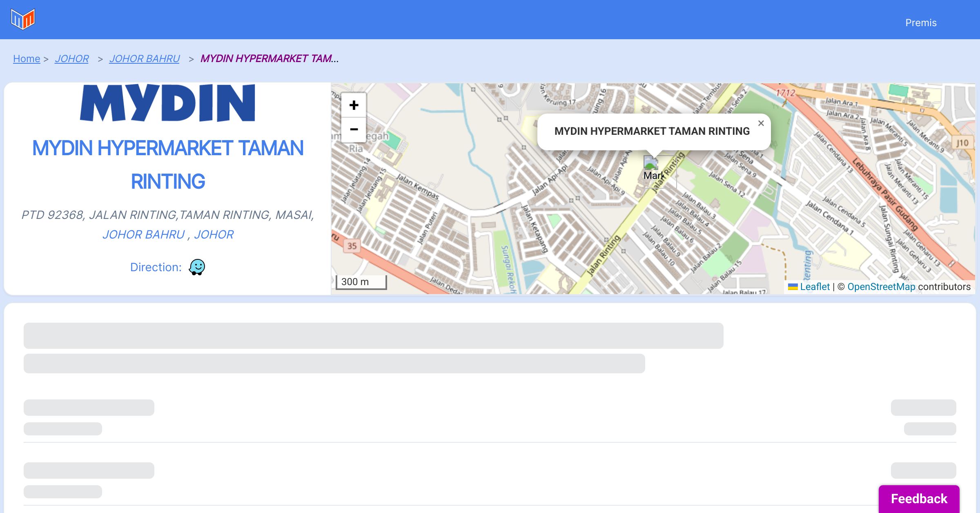
Task: Open the JOHOR breadcrumb link
Action: click(x=72, y=59)
